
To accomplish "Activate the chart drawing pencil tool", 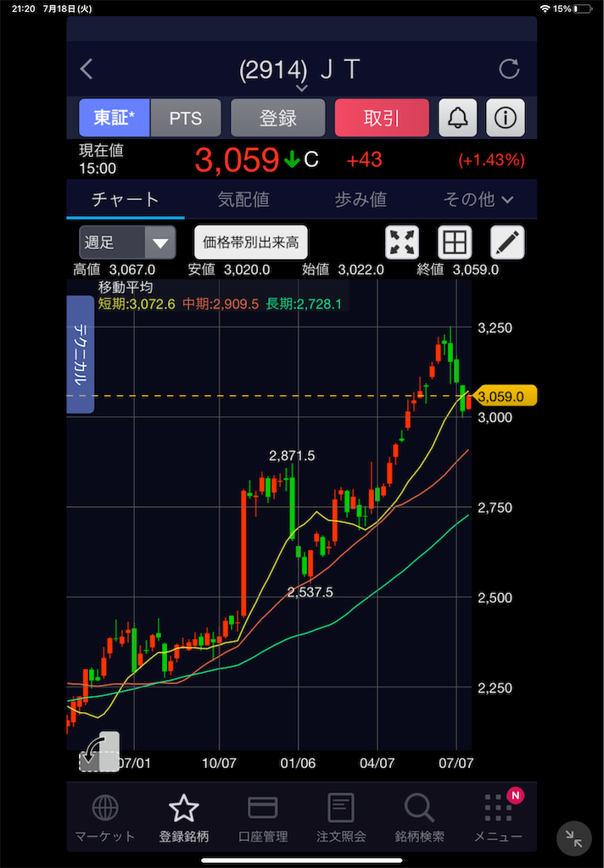I will (x=507, y=242).
